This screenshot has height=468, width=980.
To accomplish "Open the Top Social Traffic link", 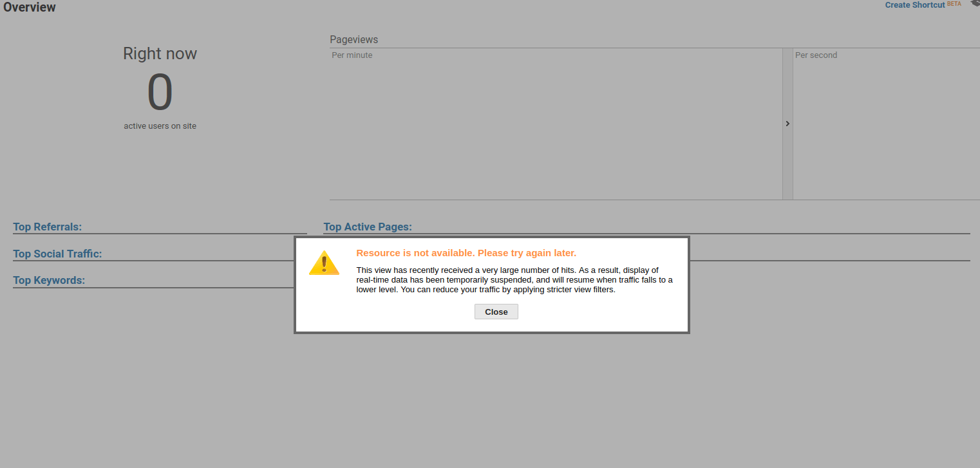I will pyautogui.click(x=57, y=254).
